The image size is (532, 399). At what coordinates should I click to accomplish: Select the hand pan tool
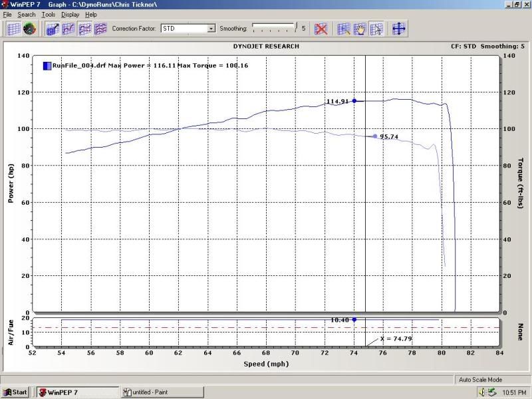point(360,29)
